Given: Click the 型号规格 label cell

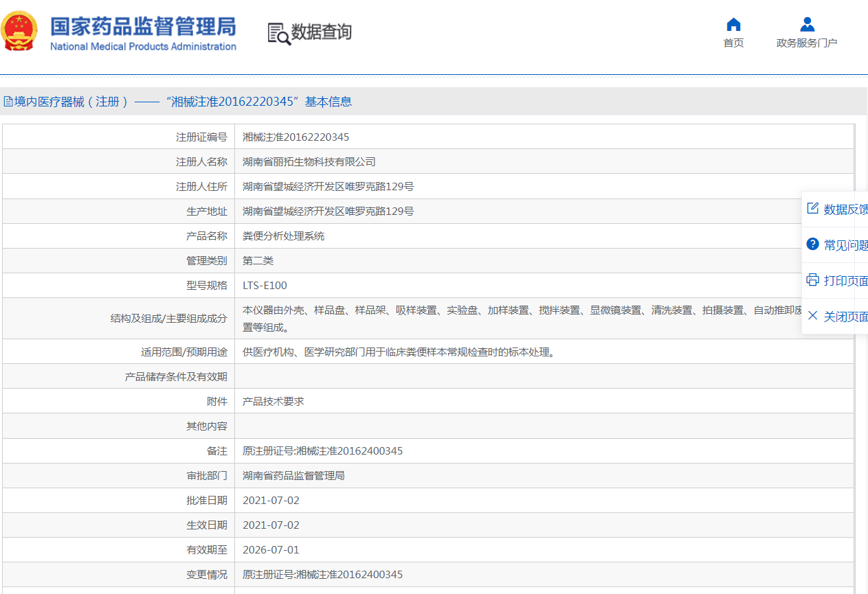Looking at the screenshot, I should pos(118,286).
